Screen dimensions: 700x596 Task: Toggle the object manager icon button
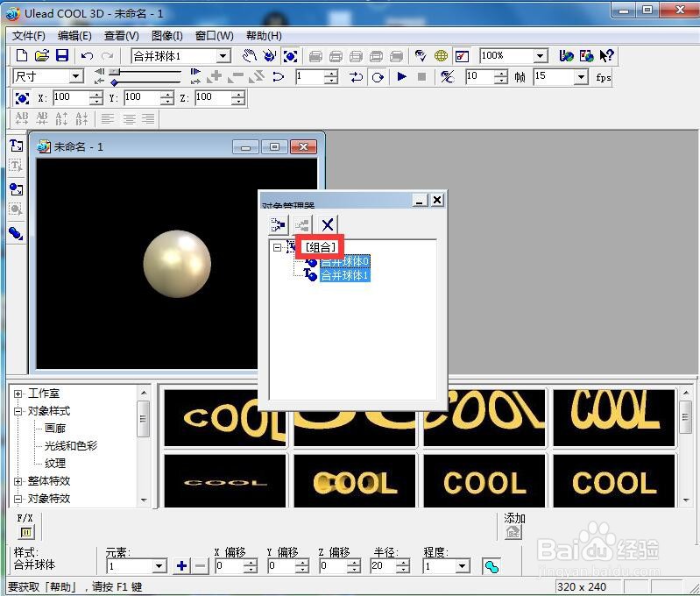pos(461,56)
